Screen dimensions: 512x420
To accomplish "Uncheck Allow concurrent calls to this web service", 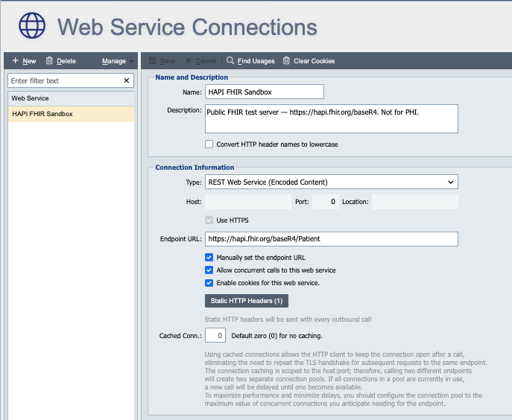I will pyautogui.click(x=209, y=270).
